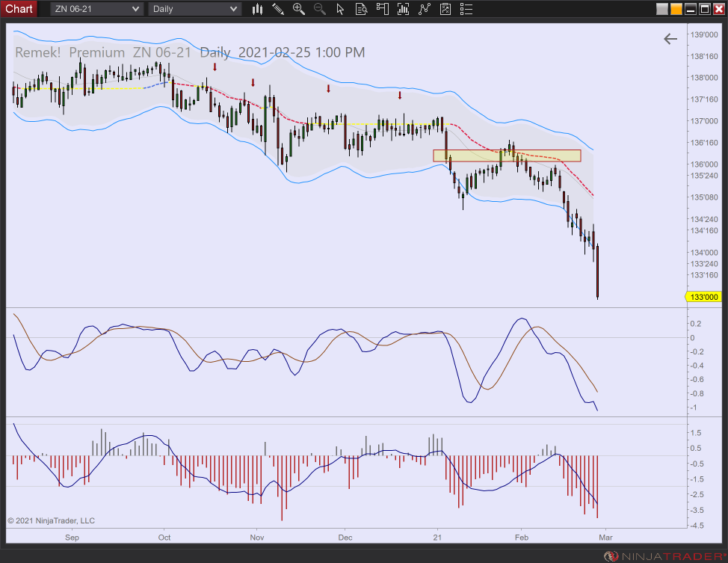The width and height of the screenshot is (728, 563).
Task: Open the indicators bar-chart icon
Action: (x=403, y=9)
